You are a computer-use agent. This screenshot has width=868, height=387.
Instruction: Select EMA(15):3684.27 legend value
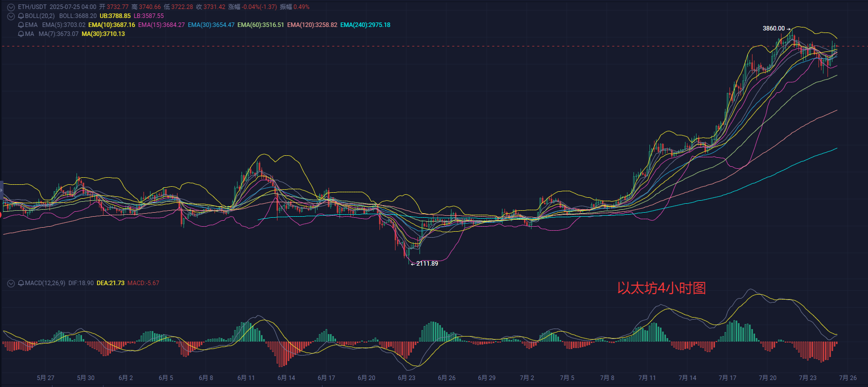(x=161, y=25)
